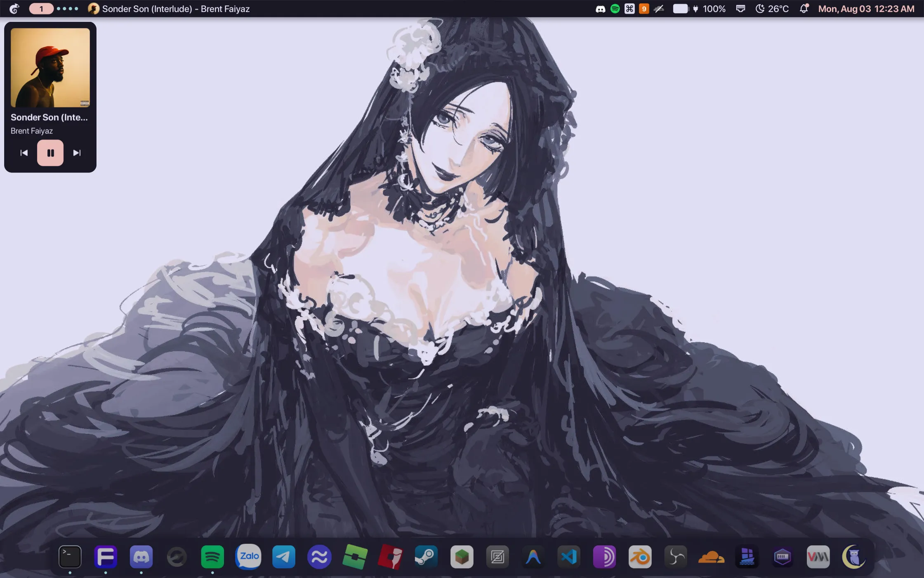Click the top bar track title text
Viewport: 924px width, 578px height.
click(176, 9)
